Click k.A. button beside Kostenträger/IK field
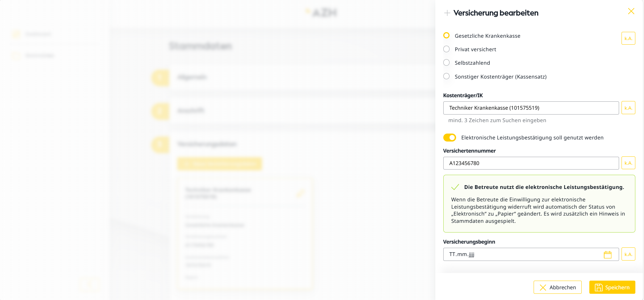The image size is (644, 300). click(628, 108)
